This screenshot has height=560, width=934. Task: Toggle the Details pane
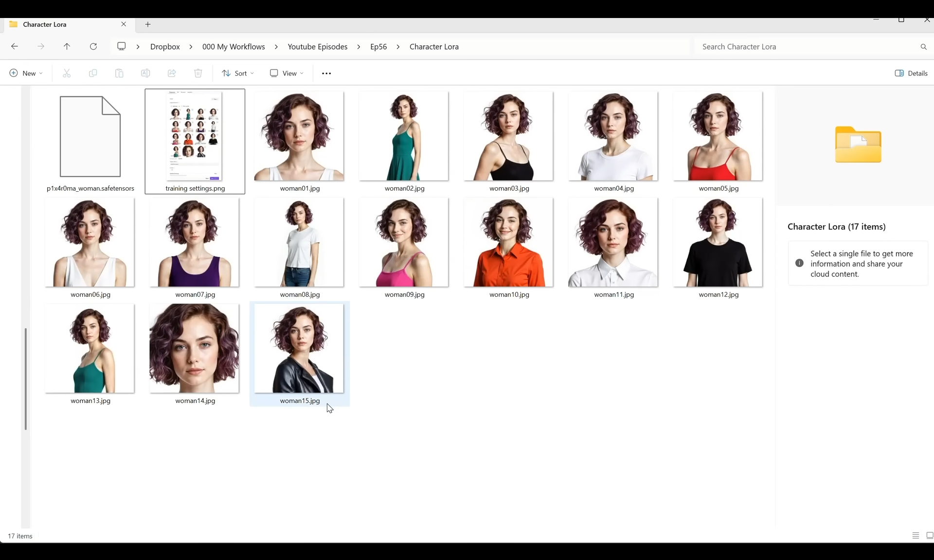pos(911,73)
